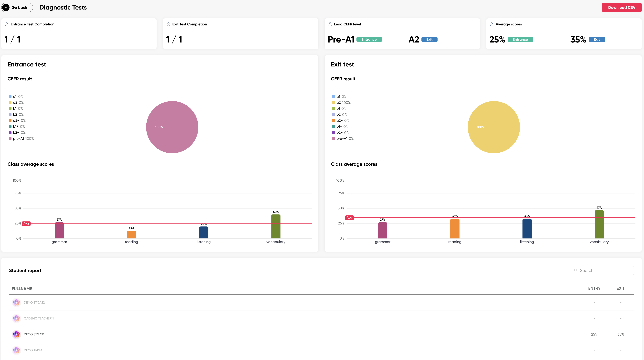The height and width of the screenshot is (360, 644).
Task: Click the search magnifier icon
Action: [x=576, y=271]
